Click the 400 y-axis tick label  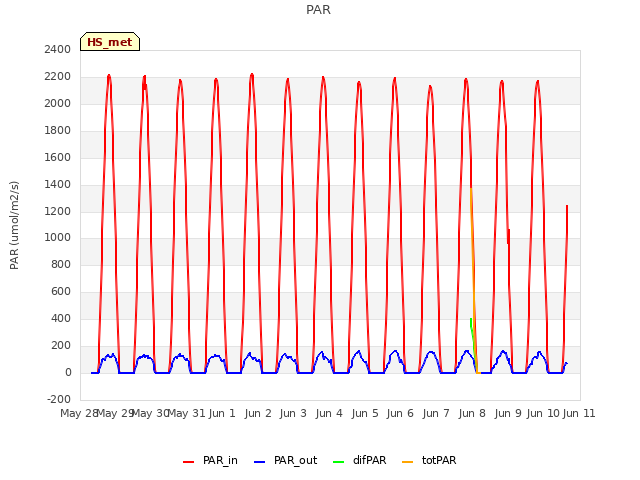pos(61,318)
